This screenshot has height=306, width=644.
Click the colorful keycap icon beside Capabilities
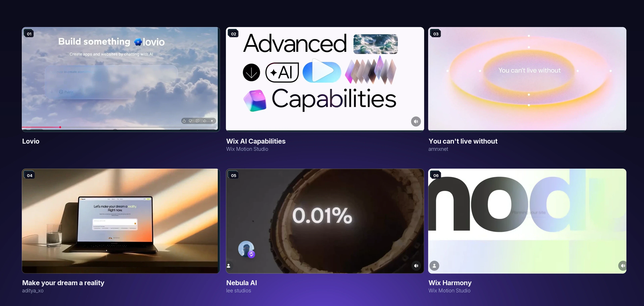255,100
